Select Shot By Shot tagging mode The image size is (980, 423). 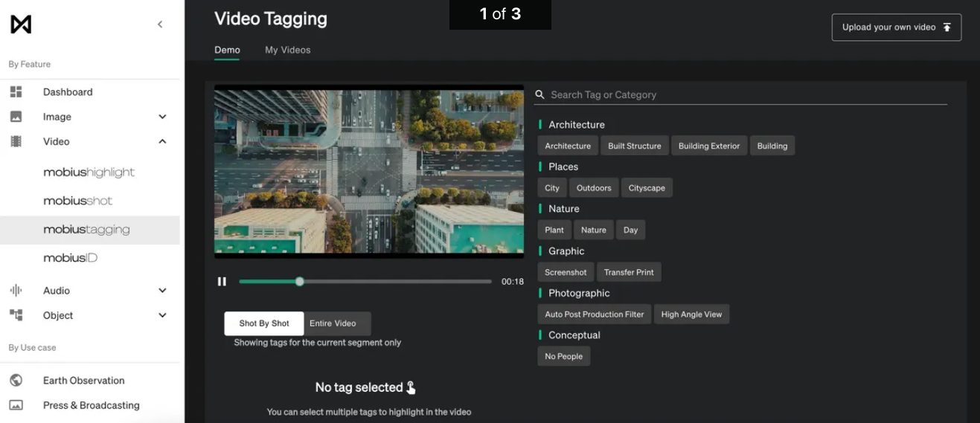pos(264,323)
